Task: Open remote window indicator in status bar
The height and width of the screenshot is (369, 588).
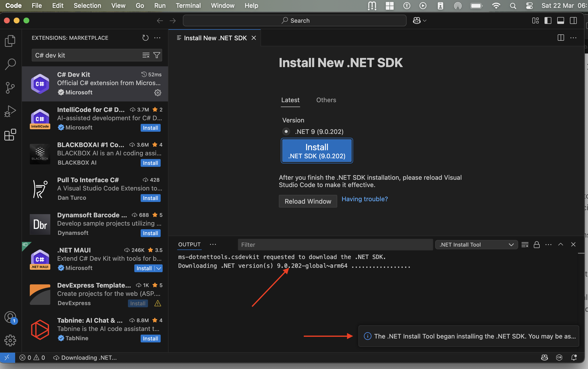Action: coord(7,358)
